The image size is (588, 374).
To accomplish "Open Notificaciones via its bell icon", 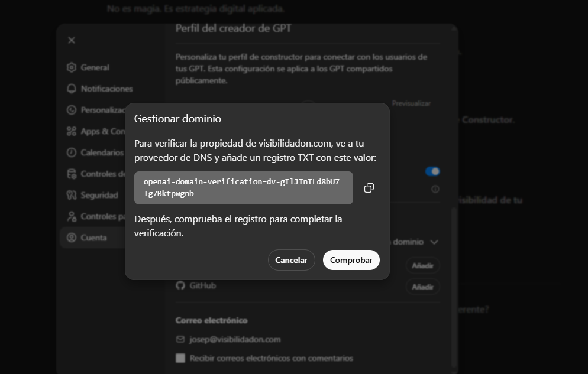I will pos(72,89).
